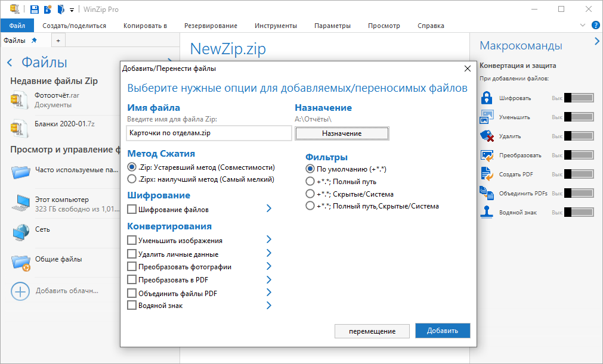
Task: Click the Назначение button
Action: (x=342, y=133)
